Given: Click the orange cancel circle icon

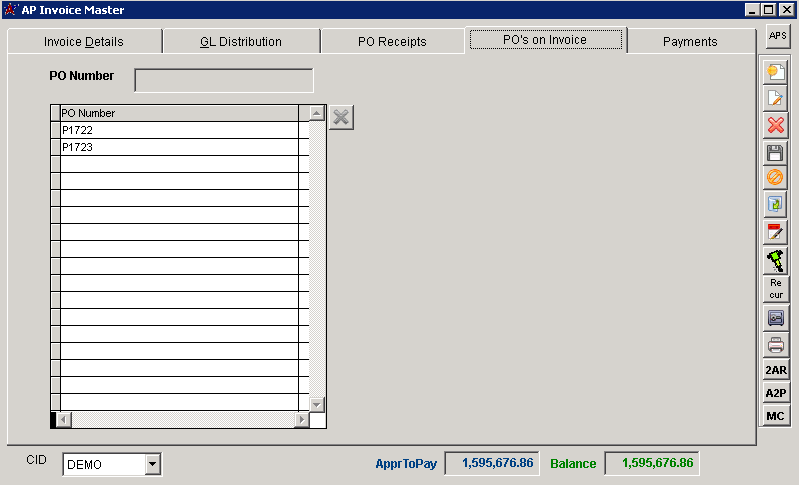Looking at the screenshot, I should click(775, 178).
